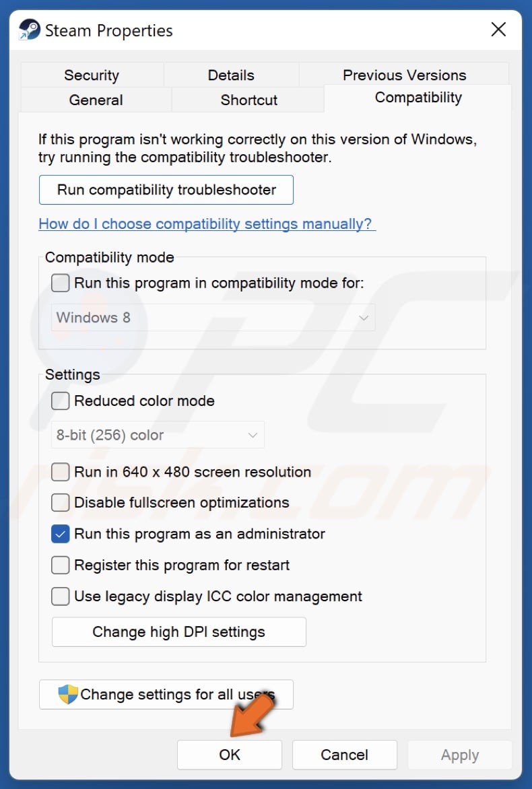The image size is (532, 789).
Task: Open the compatibility settings help link
Action: coord(206,224)
